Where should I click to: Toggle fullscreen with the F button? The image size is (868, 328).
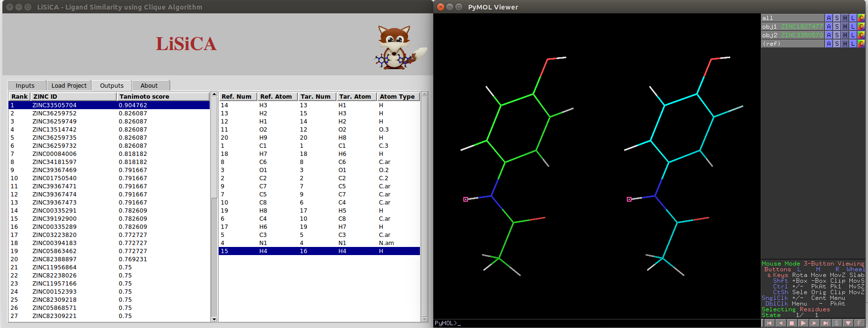(x=859, y=323)
